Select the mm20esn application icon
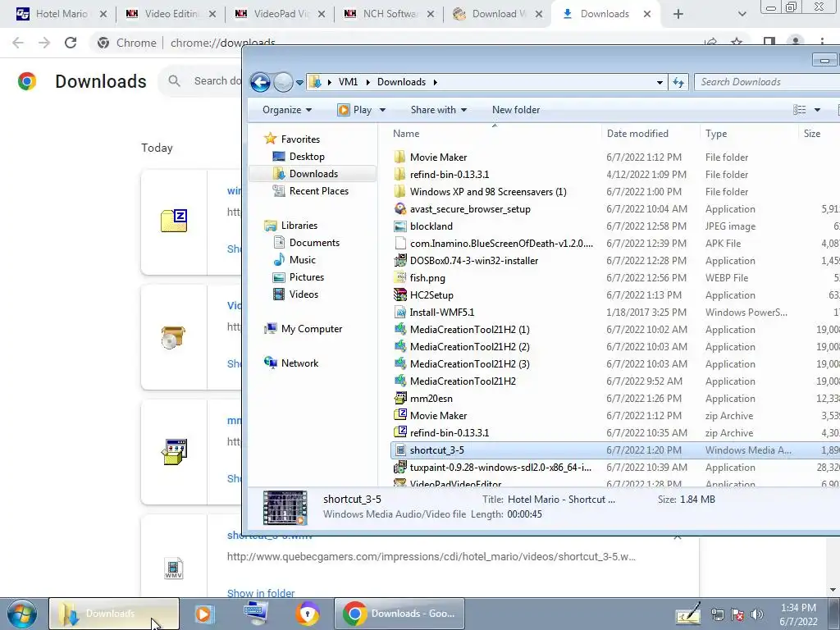Screen dimensions: 840x630 click(x=399, y=398)
